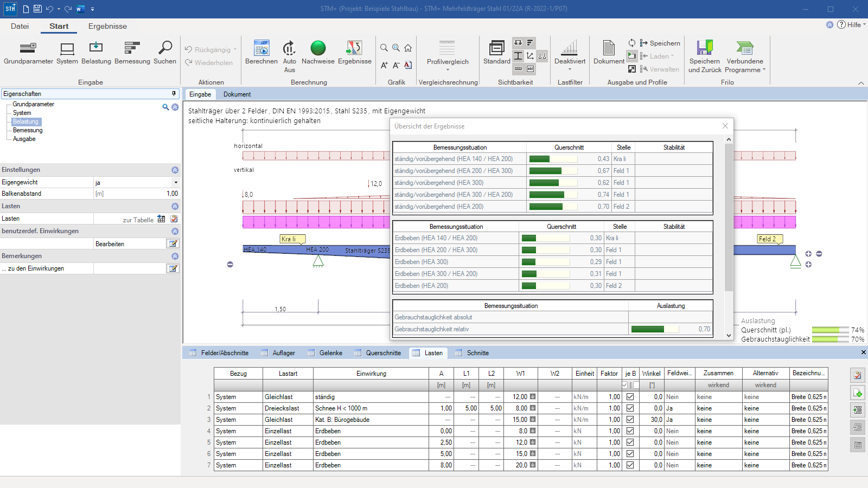Open the Grundparameter ribbon tool
Screen dimensions: 868x488
(28, 53)
